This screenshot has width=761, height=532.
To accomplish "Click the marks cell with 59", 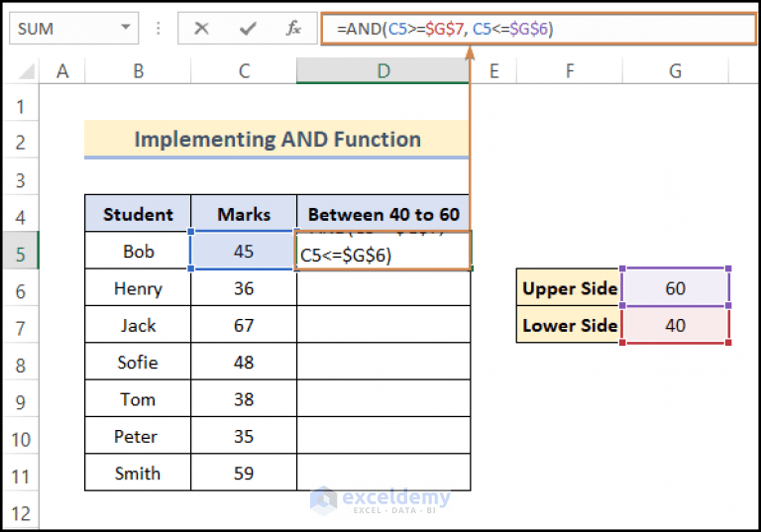I will click(x=244, y=474).
